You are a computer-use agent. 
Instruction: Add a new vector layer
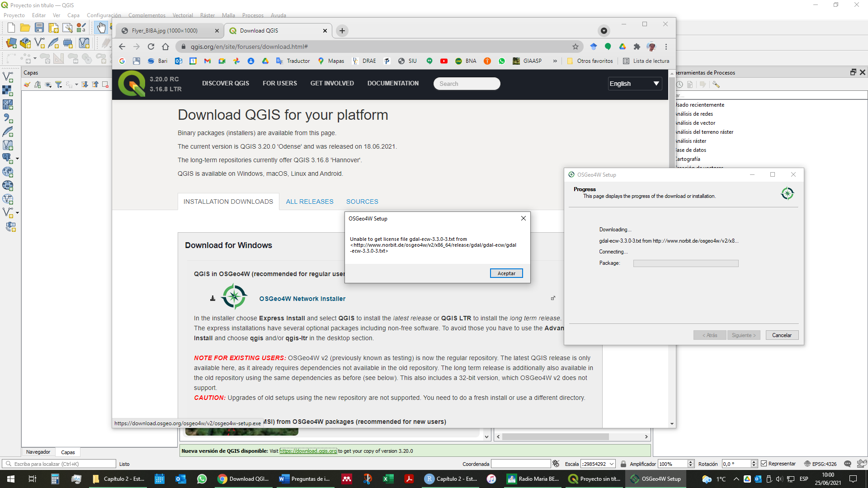[x=8, y=77]
